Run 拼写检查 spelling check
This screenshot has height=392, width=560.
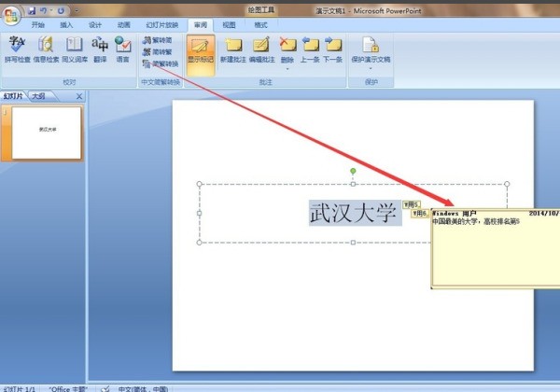click(x=17, y=49)
